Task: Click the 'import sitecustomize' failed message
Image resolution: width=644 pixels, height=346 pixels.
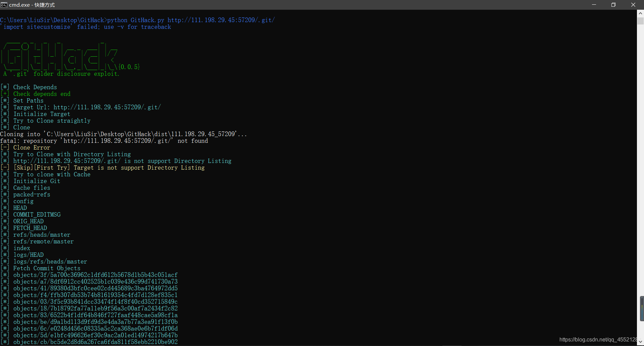Action: pos(86,27)
